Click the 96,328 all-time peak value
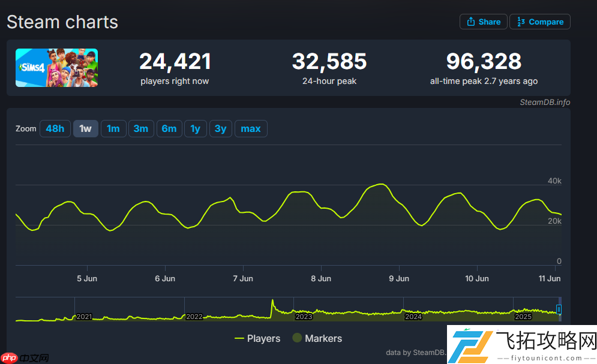597x364 pixels. 484,61
